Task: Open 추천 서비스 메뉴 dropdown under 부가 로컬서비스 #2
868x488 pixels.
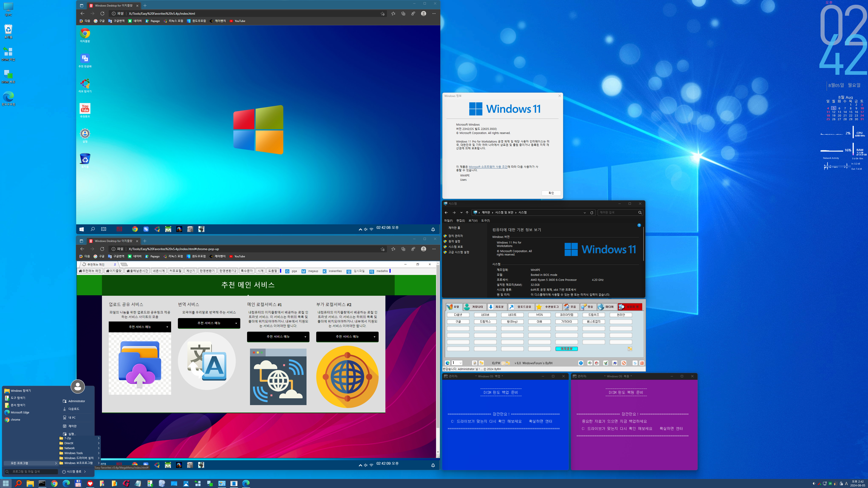Action: [x=347, y=336]
